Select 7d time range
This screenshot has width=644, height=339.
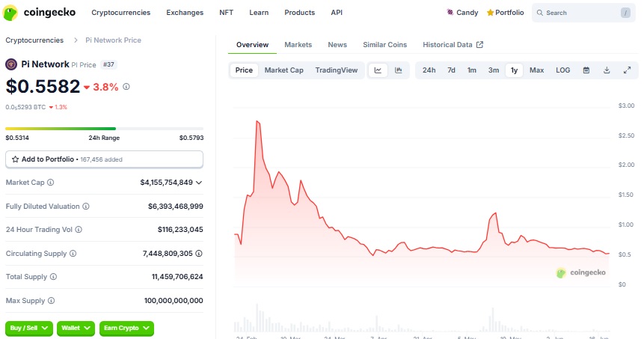pos(451,70)
